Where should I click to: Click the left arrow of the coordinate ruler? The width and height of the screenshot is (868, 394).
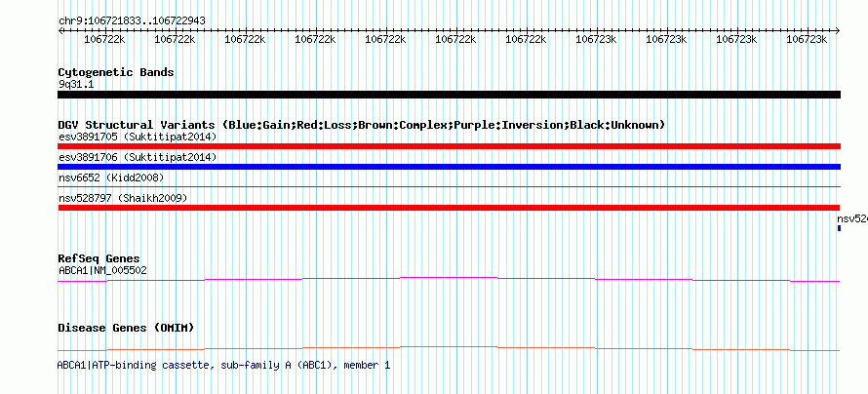[x=60, y=30]
